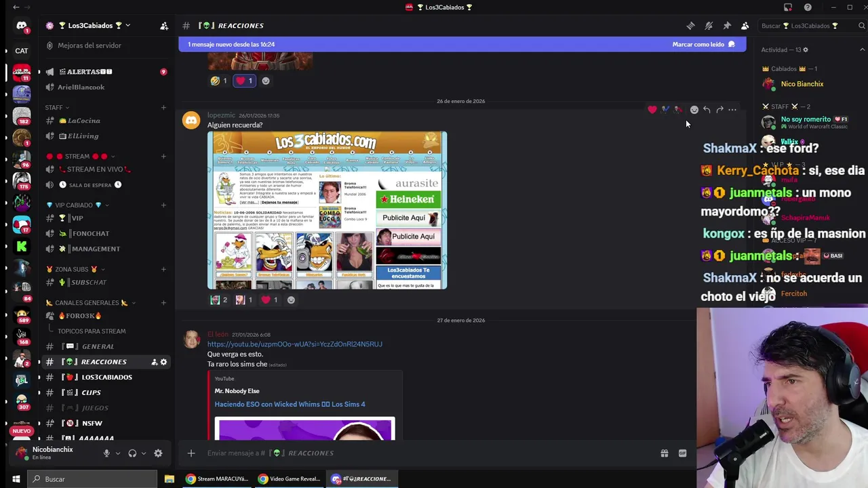Click the Activity settings gear icon
This screenshot has height=488, width=868.
coord(806,50)
